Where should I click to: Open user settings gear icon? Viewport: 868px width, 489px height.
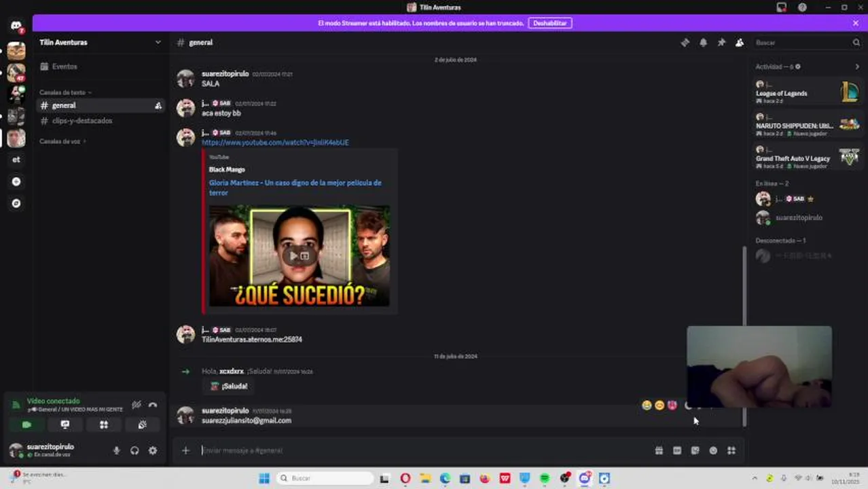(153, 450)
